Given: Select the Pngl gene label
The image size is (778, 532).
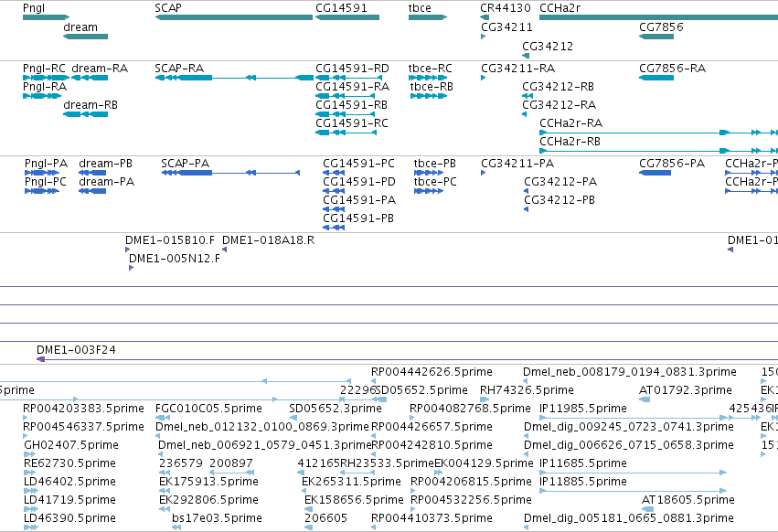Looking at the screenshot, I should 34,8.
